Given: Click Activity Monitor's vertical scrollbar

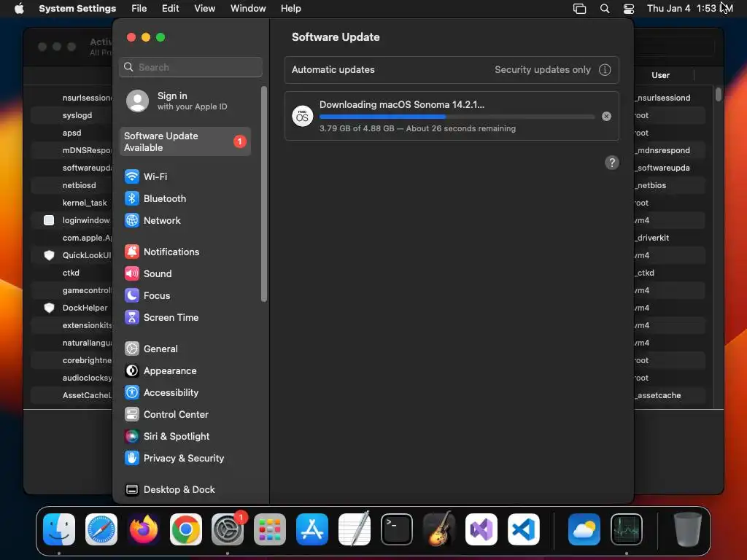Looking at the screenshot, I should point(719,94).
